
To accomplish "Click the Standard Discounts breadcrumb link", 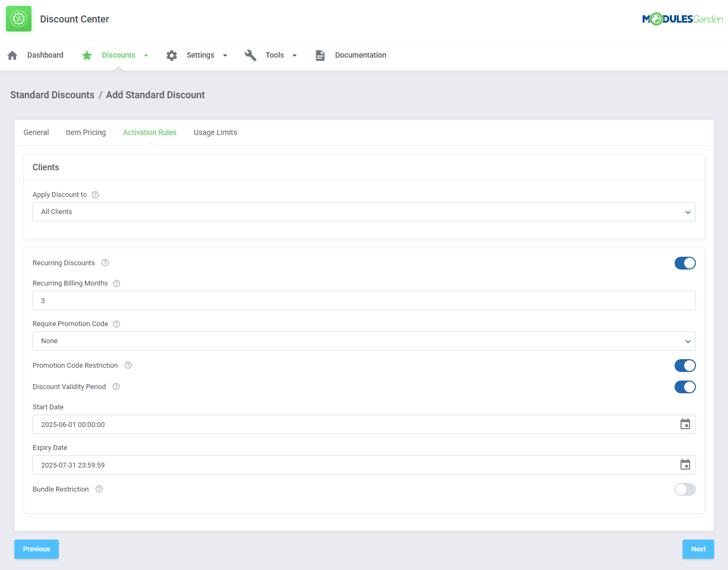I will [x=52, y=94].
